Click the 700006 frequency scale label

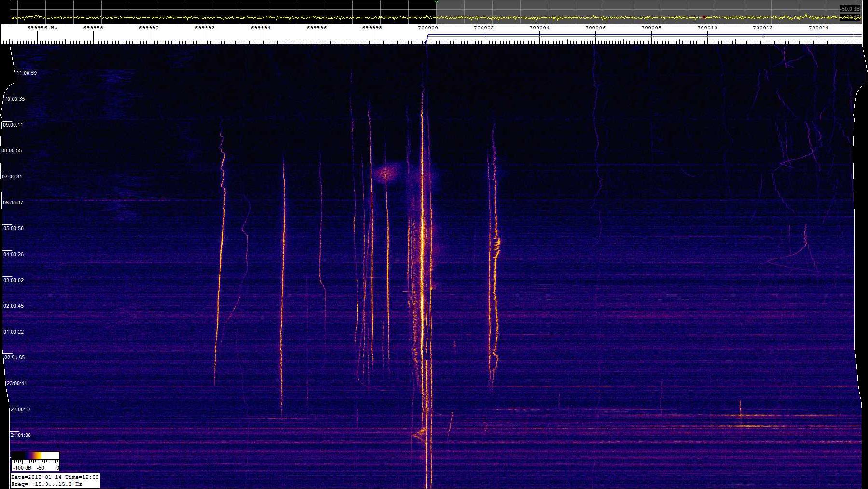pos(595,28)
